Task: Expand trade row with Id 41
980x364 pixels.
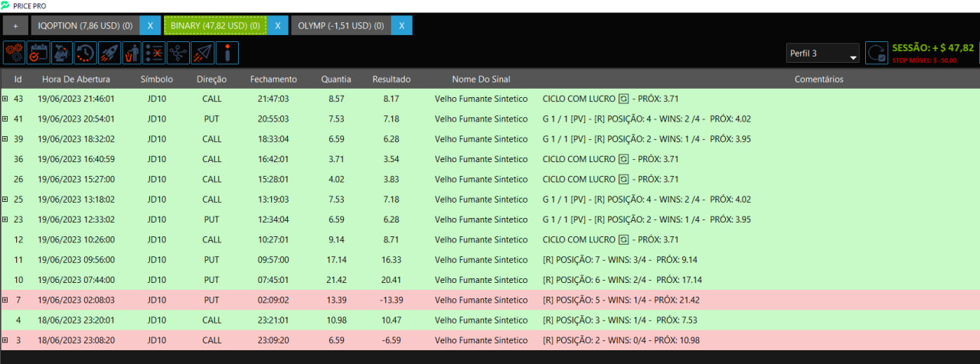Action: (5, 119)
